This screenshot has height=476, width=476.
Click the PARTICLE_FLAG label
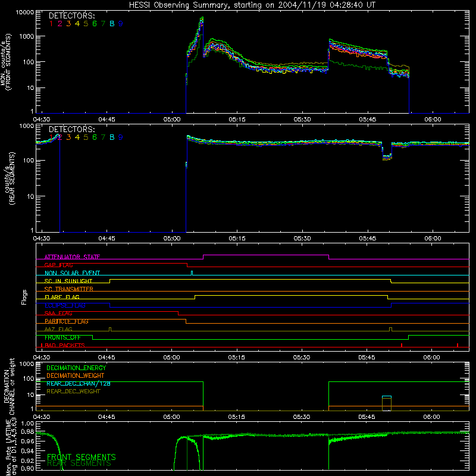pos(67,321)
